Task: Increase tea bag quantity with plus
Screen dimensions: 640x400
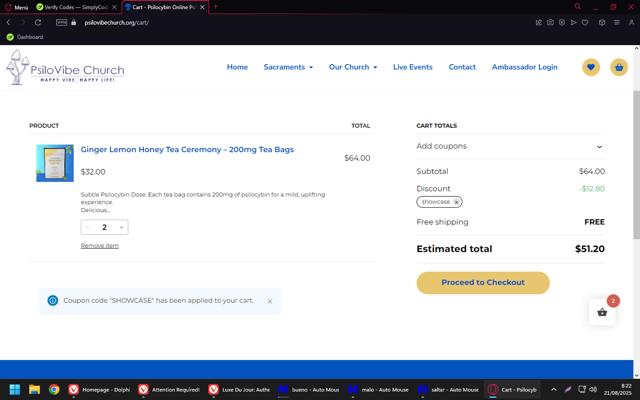Action: point(121,227)
